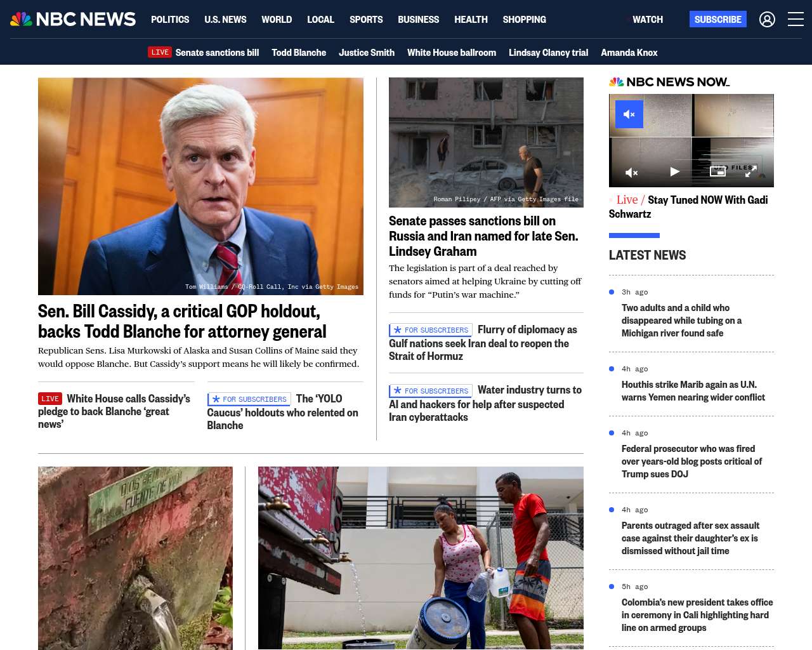Go to U.S. News section

click(225, 20)
